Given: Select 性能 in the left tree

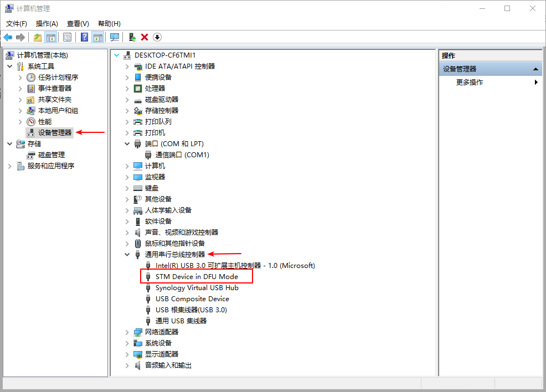Looking at the screenshot, I should point(44,121).
